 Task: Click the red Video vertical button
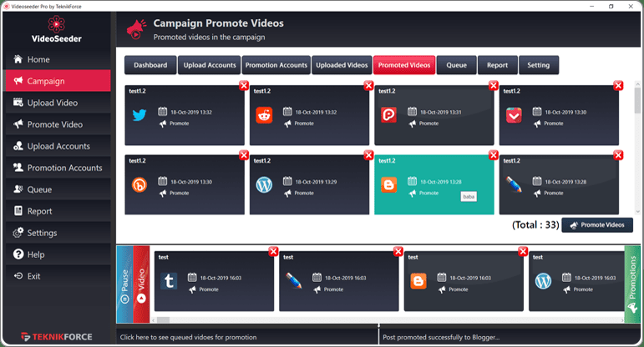pyautogui.click(x=141, y=284)
